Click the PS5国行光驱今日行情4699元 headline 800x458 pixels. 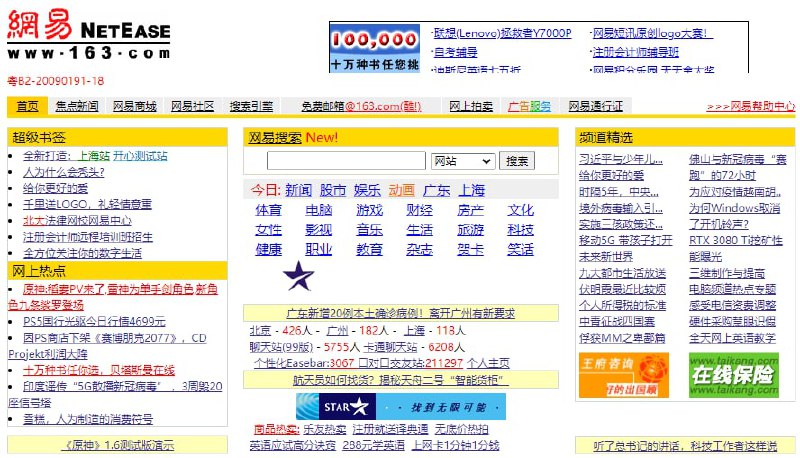(x=94, y=322)
